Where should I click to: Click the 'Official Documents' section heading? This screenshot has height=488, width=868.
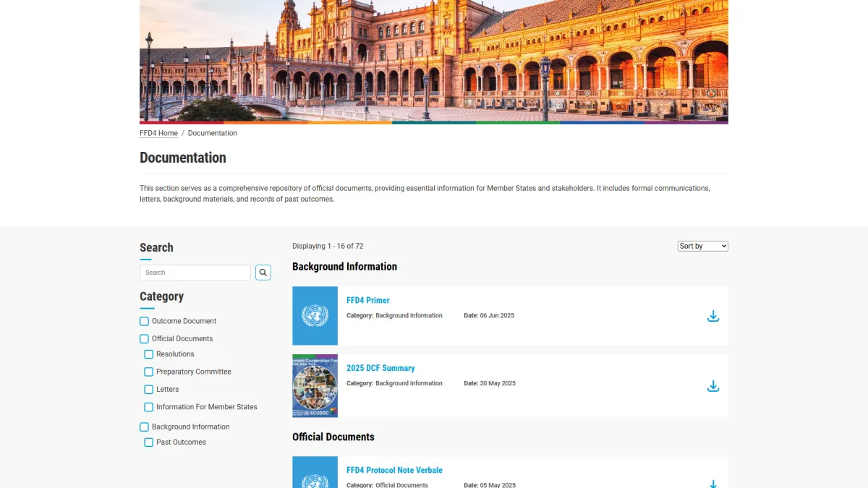(333, 437)
